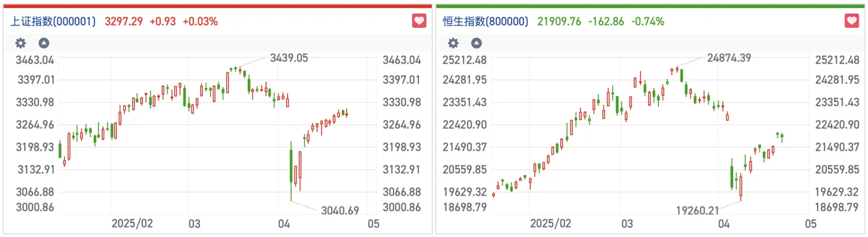
Task: Collapse the 恒生指数 chart with the up-arrow icon
Action: pos(476,43)
